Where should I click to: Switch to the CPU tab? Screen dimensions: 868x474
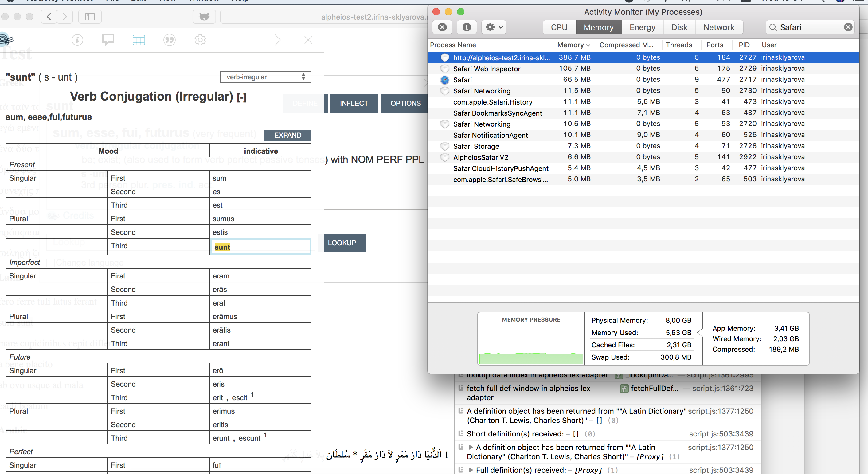pyautogui.click(x=559, y=27)
